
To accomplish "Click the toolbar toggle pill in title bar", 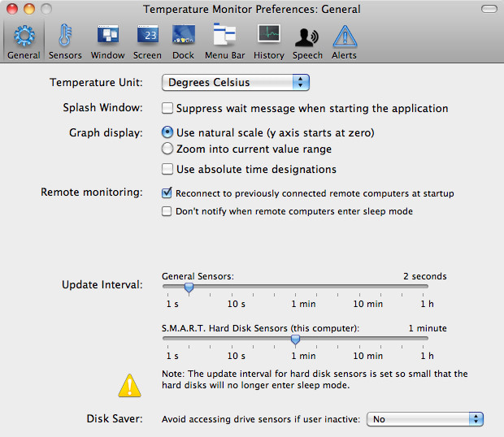I will 489,9.
